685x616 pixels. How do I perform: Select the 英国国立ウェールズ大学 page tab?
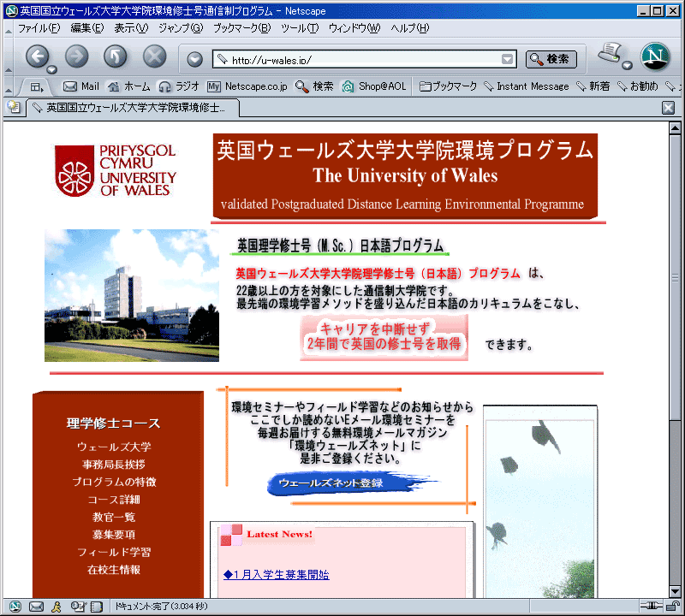133,108
